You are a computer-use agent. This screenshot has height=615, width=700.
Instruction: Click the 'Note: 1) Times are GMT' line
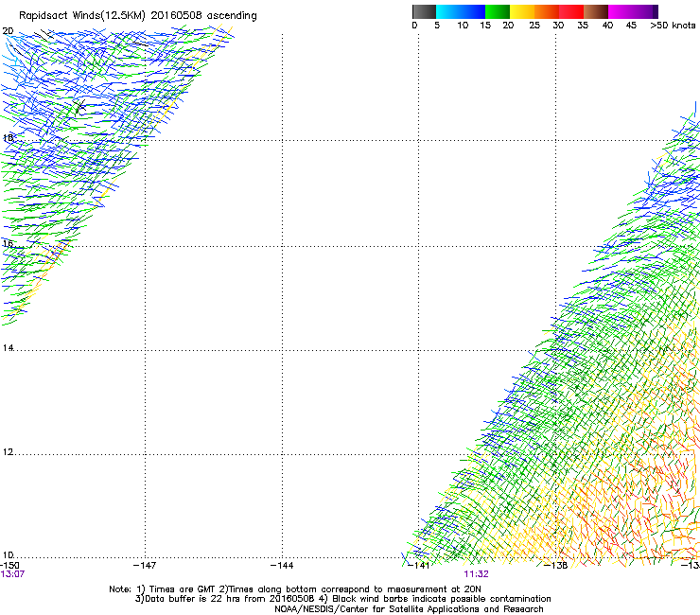pos(294,589)
